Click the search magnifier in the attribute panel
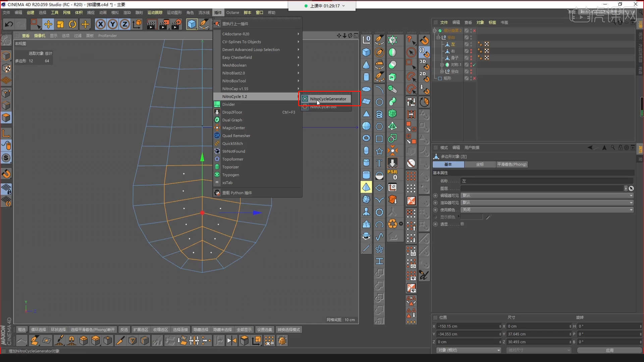The height and width of the screenshot is (362, 644). coord(613,147)
